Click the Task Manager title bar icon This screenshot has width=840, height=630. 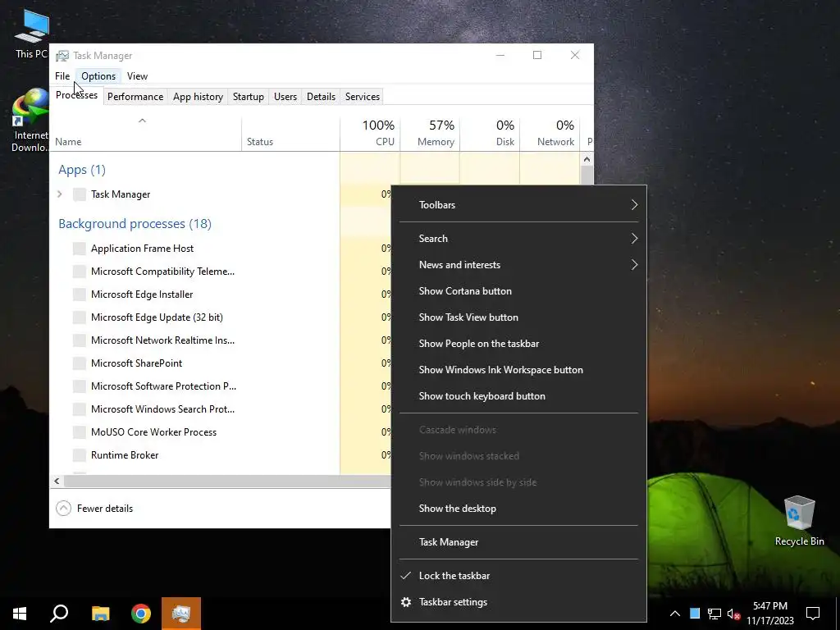[x=62, y=56]
